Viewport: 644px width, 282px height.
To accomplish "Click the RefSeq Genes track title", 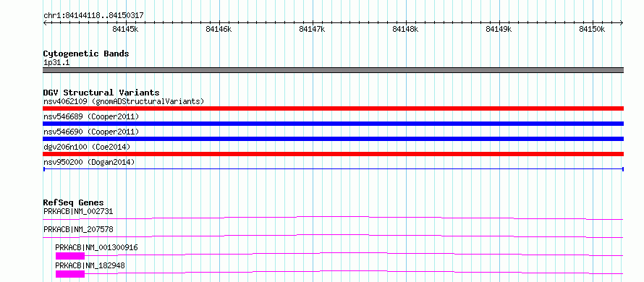I will click(73, 202).
